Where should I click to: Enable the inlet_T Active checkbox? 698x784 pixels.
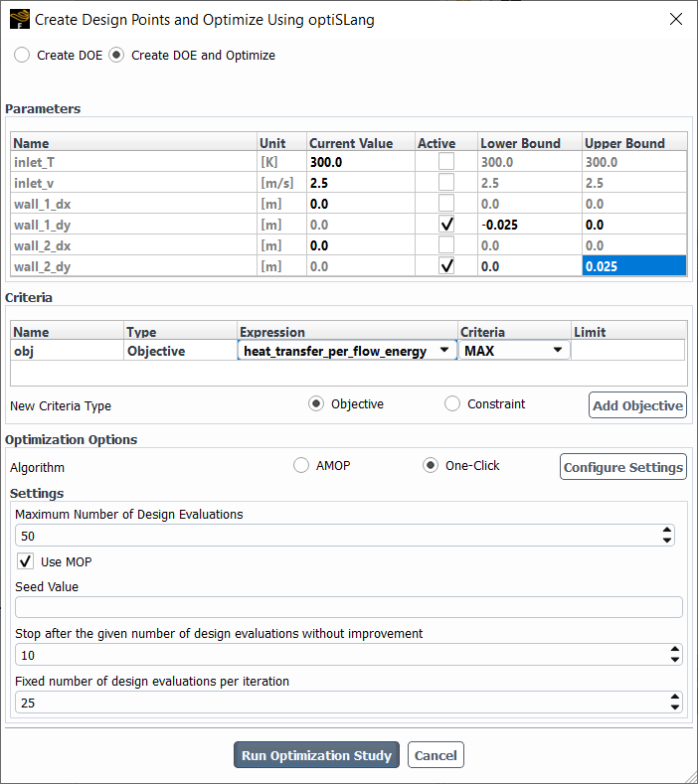(446, 162)
